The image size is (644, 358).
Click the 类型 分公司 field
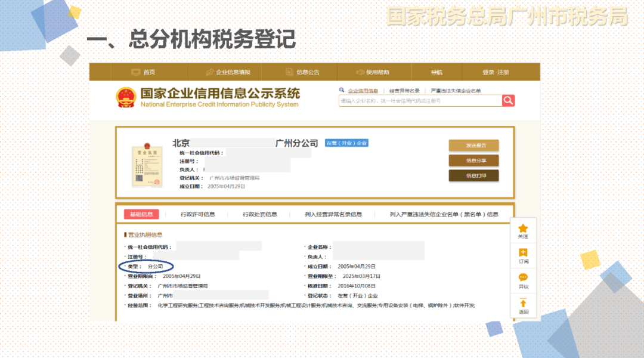(145, 267)
